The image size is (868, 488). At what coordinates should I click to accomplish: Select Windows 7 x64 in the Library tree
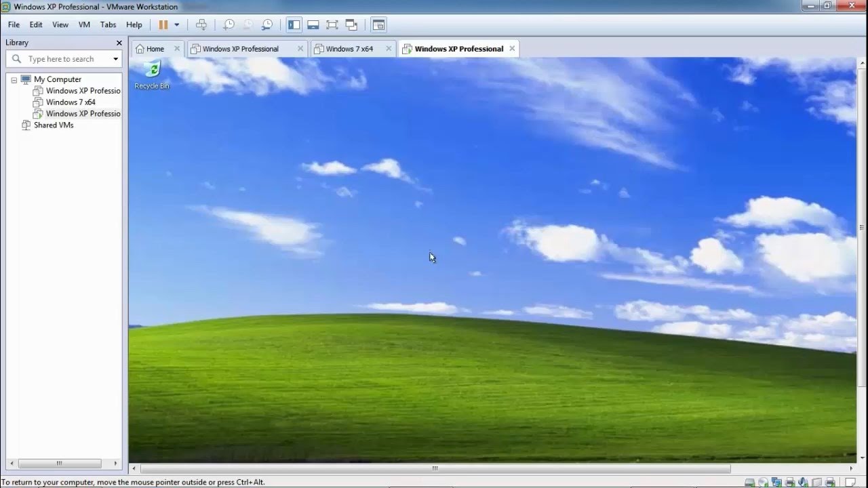(71, 102)
